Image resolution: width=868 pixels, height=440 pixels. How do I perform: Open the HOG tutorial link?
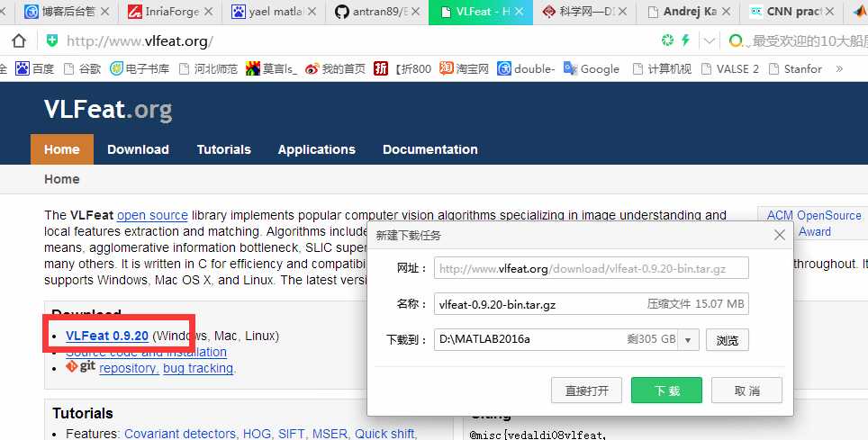point(257,434)
